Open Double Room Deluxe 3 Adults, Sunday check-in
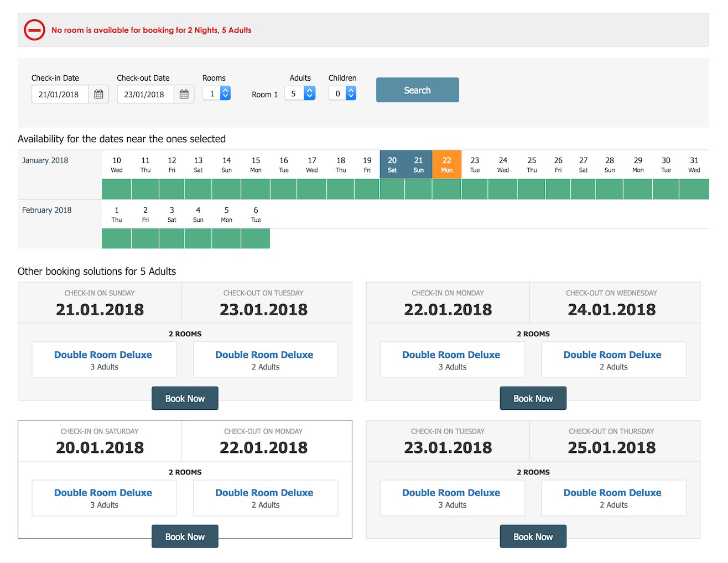 pyautogui.click(x=103, y=355)
